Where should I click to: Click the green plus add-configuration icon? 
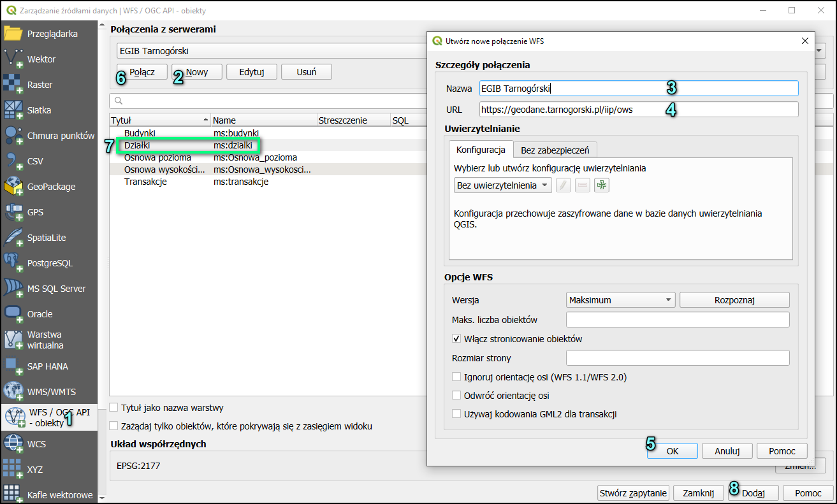point(601,185)
